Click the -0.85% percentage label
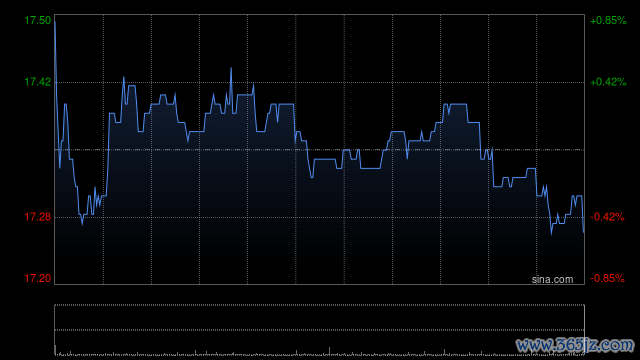This screenshot has height=360, width=640. pyautogui.click(x=607, y=278)
